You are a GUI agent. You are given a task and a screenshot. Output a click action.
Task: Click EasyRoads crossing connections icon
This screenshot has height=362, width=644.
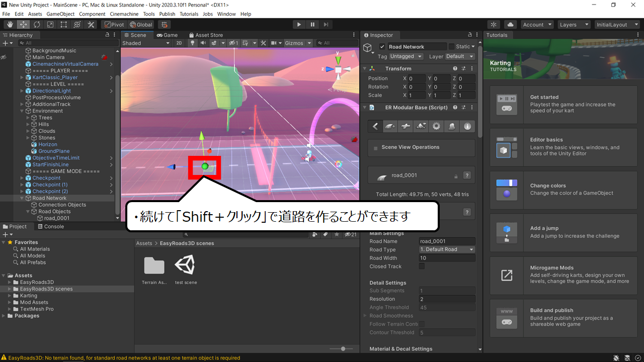[x=406, y=127]
